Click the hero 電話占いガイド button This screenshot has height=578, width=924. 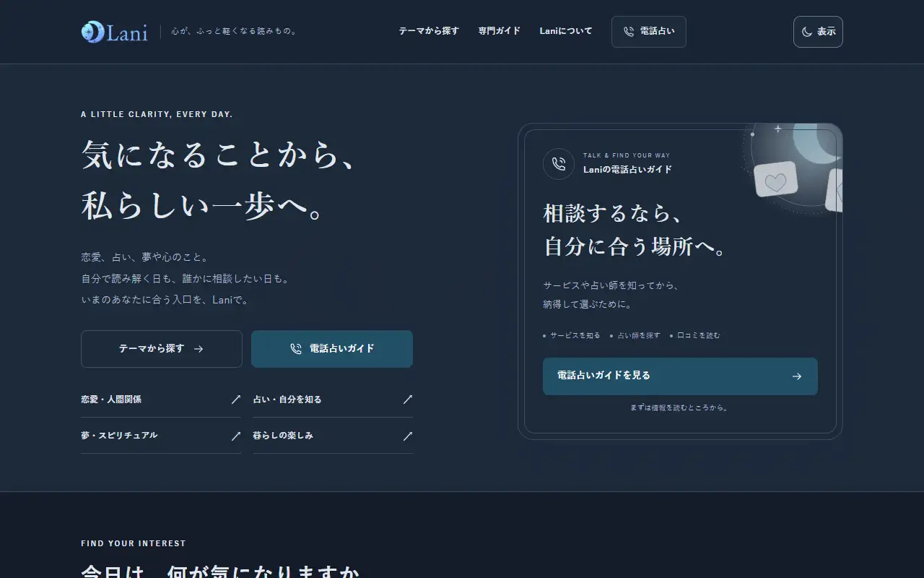332,349
